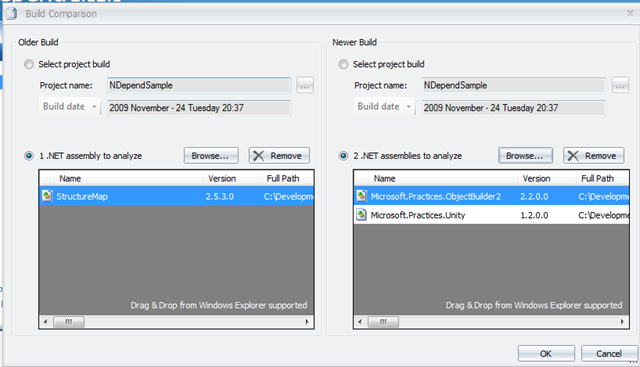Sort Newer Build list by Version column
Viewport: 640px width, 367px height.
click(x=547, y=178)
